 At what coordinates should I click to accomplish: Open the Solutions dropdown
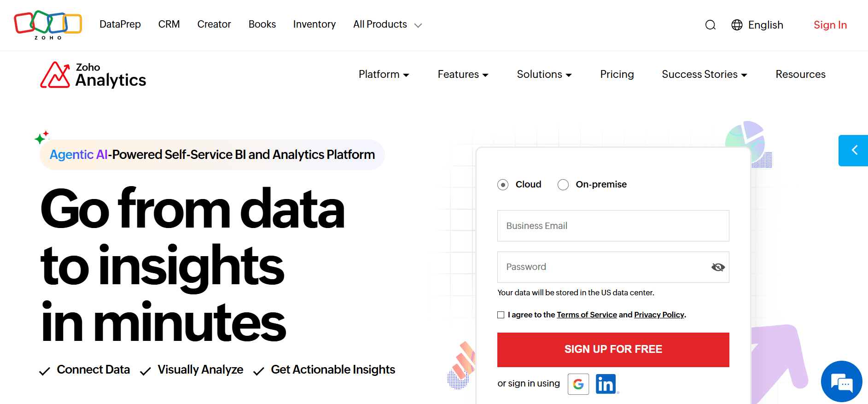544,74
